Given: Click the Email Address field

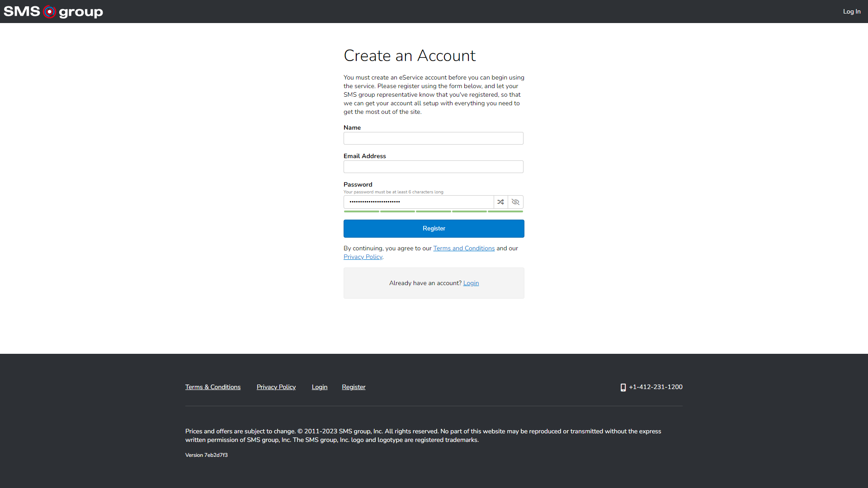Looking at the screenshot, I should point(433,167).
